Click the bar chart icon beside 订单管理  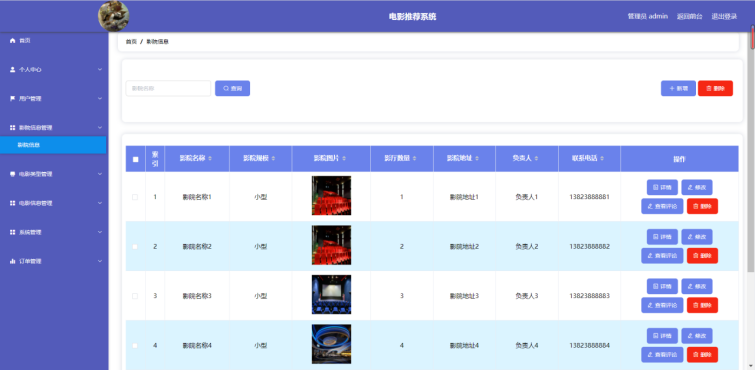point(13,261)
